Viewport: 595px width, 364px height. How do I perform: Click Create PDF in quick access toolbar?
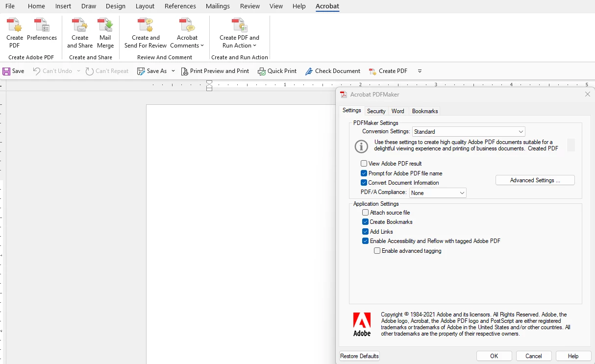(x=388, y=71)
